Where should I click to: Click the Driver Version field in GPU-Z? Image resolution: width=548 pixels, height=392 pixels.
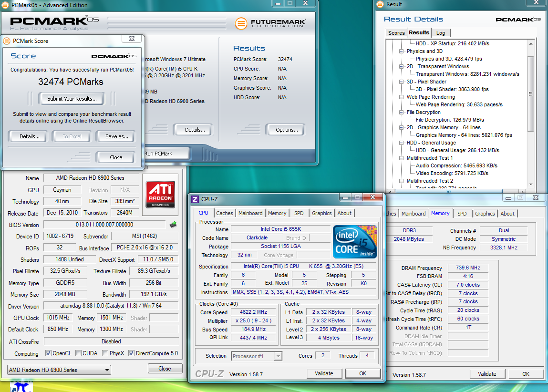[111, 306]
